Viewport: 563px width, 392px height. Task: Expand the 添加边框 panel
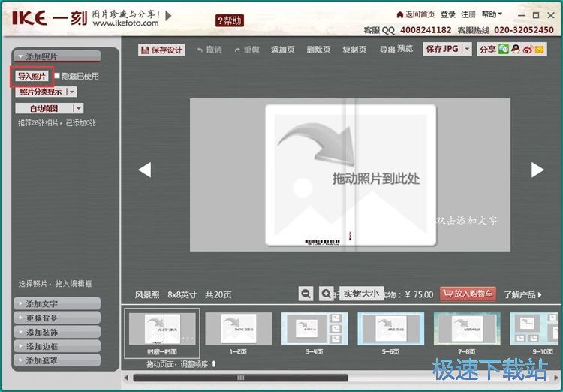click(x=57, y=346)
